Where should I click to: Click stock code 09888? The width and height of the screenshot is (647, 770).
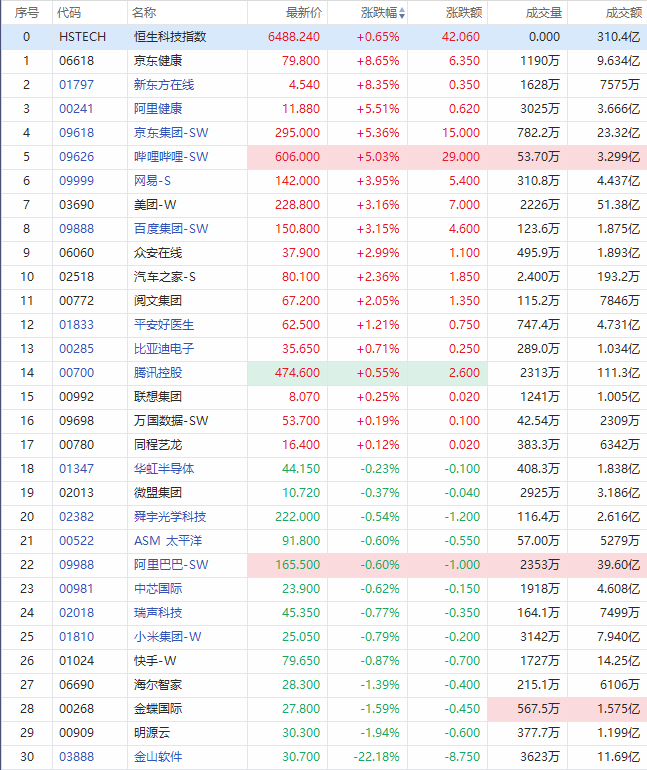point(76,229)
